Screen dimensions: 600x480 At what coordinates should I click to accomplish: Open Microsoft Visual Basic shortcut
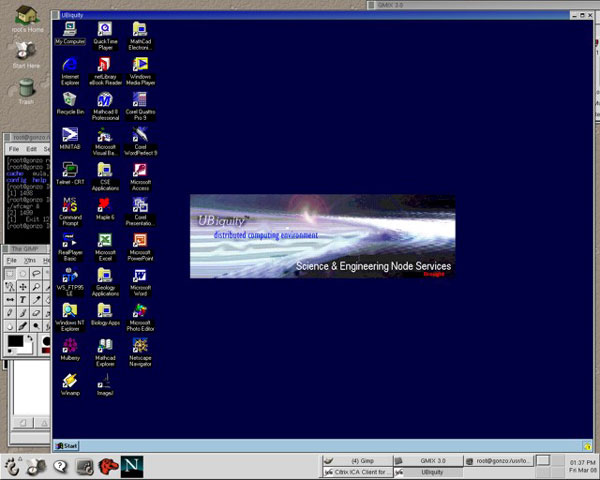click(x=105, y=141)
